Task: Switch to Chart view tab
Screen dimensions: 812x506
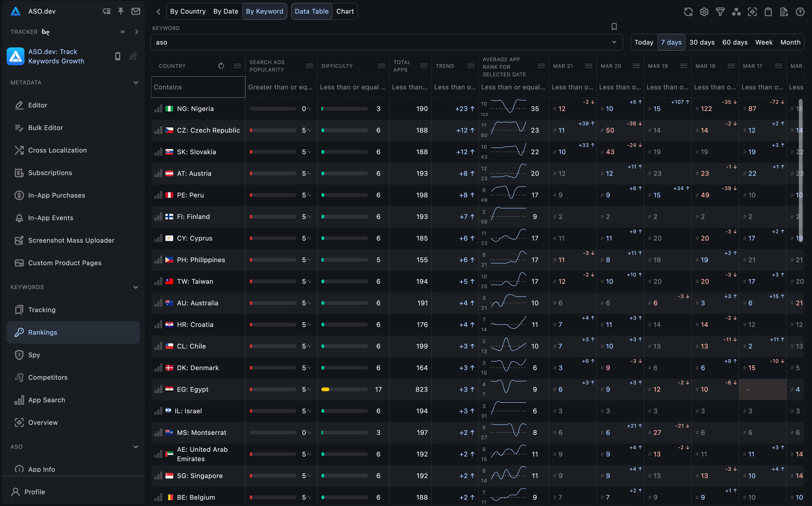Action: (344, 11)
